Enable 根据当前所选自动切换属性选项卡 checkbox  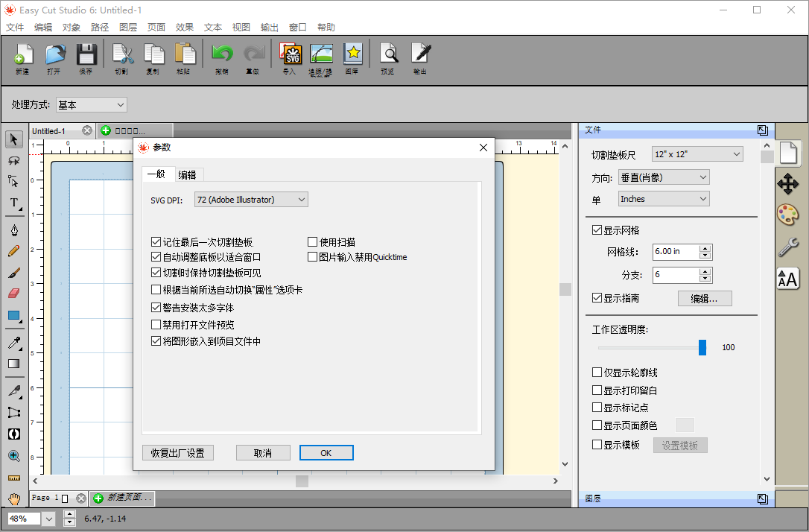point(156,290)
